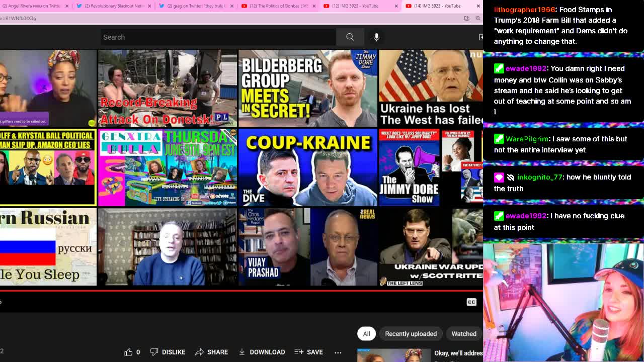
Task: Open COUP-KRAINE The Dive video
Action: 308,167
